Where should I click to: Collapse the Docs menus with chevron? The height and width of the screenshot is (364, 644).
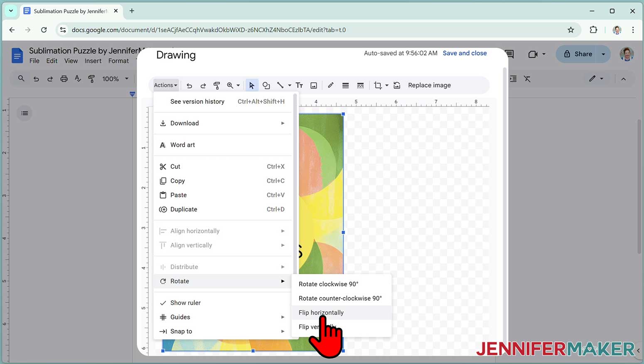(624, 79)
